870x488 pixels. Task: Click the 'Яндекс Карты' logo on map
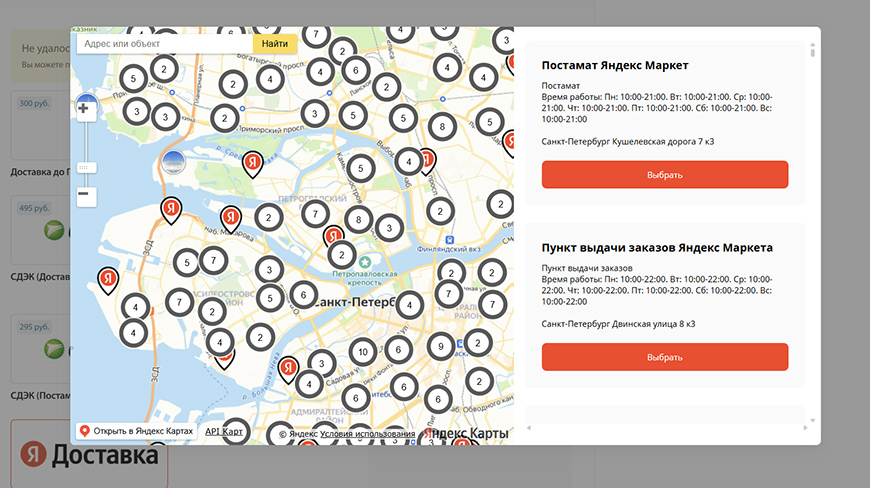tap(466, 433)
